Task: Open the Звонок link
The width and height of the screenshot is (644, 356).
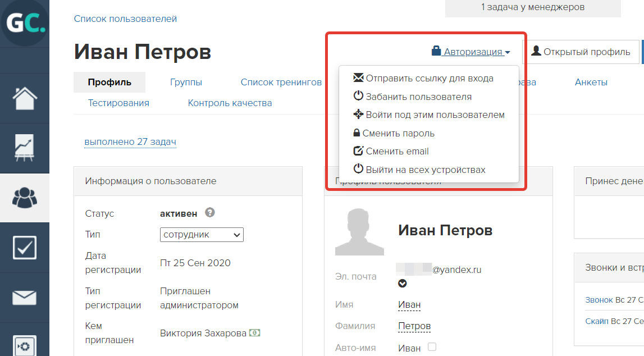Action: pyautogui.click(x=599, y=300)
